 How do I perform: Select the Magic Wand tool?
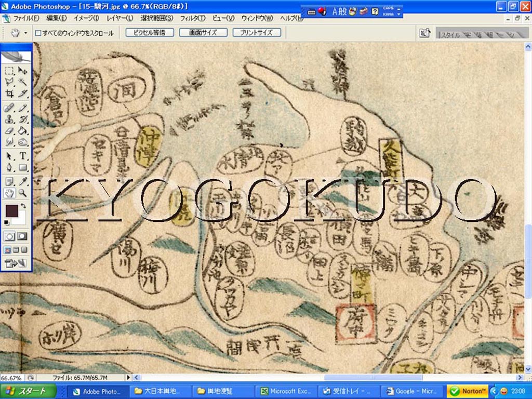click(x=22, y=82)
